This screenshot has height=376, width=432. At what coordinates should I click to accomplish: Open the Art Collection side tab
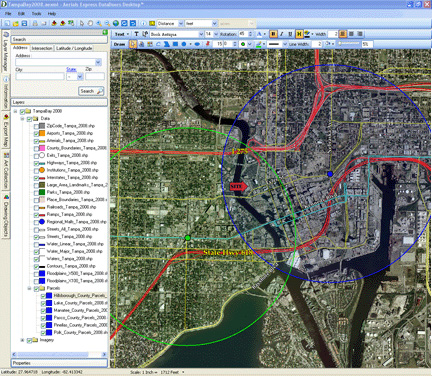[6, 171]
